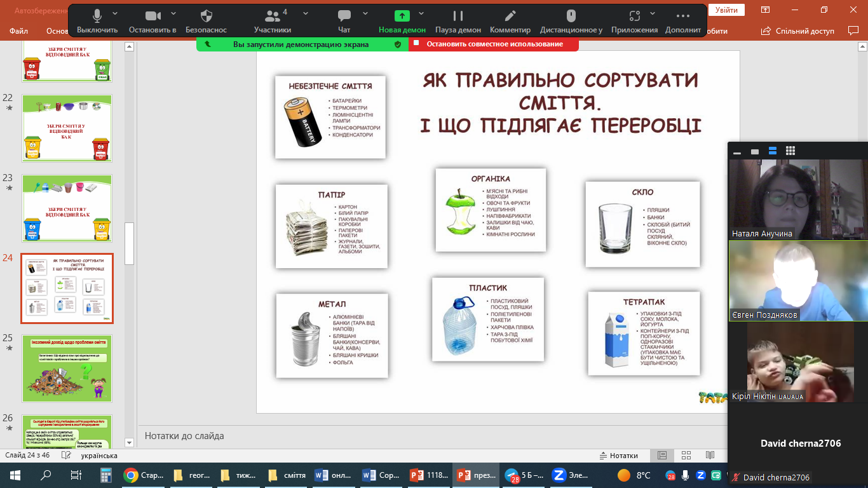The image size is (868, 488).
Task: Select Євген Поздняков video tile
Action: point(798,280)
